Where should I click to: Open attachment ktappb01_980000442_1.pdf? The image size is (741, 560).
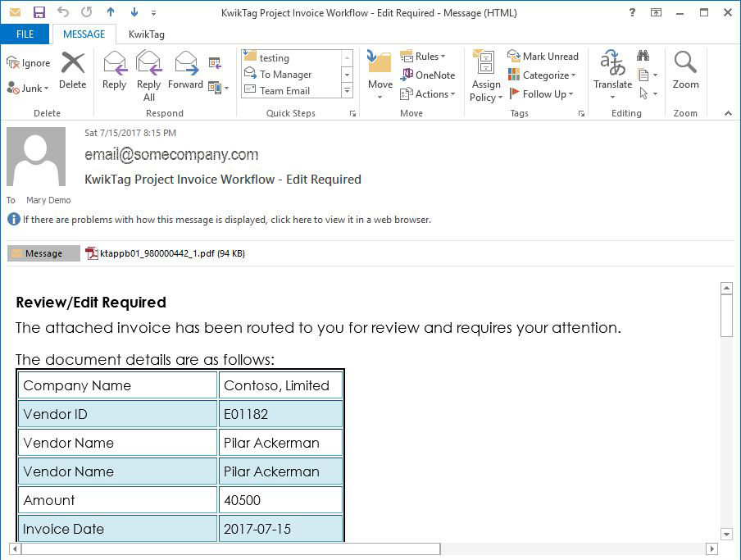(166, 253)
